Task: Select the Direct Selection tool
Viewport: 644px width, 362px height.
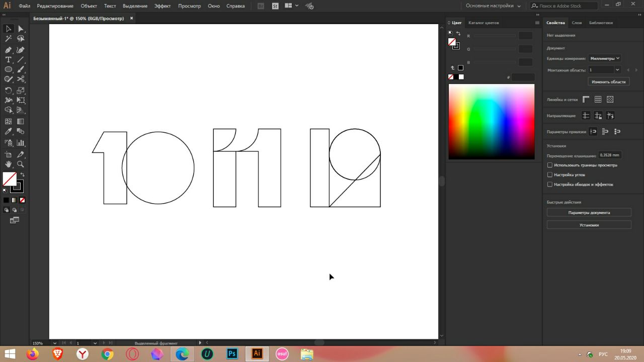Action: pos(21,29)
